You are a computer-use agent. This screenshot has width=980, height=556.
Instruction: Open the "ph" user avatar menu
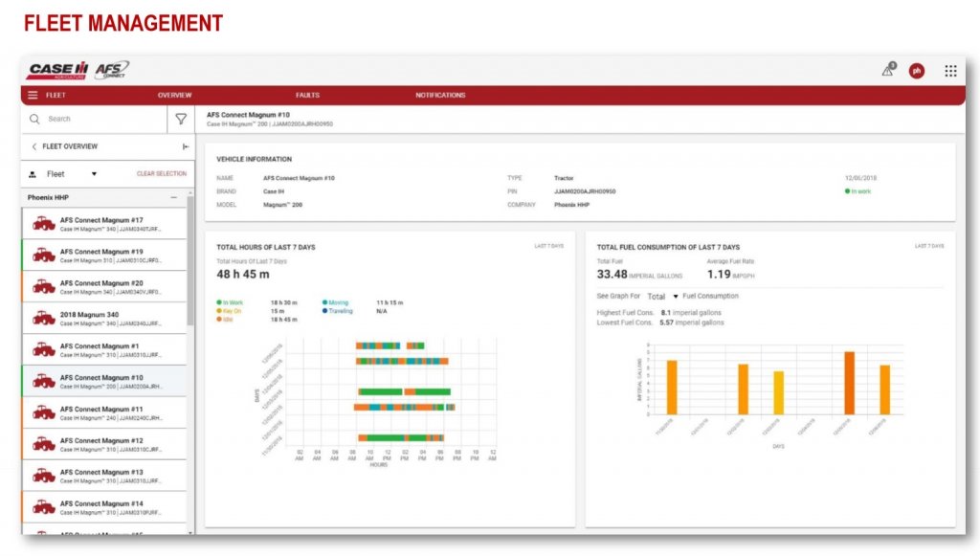(x=917, y=71)
